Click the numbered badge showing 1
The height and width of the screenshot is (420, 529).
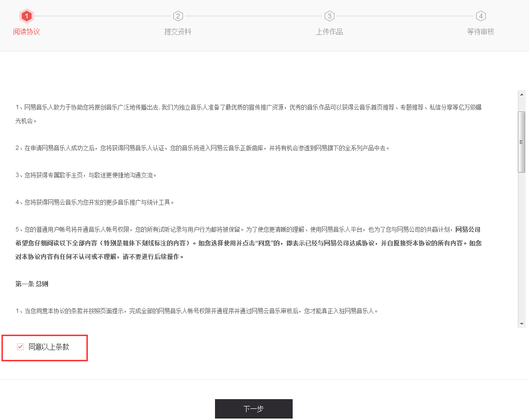(26, 16)
